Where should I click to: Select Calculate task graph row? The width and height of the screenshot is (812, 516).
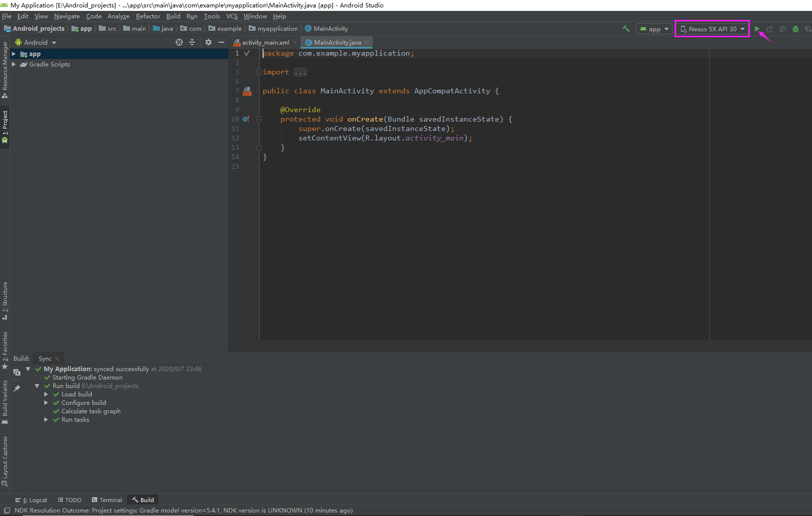click(x=91, y=411)
